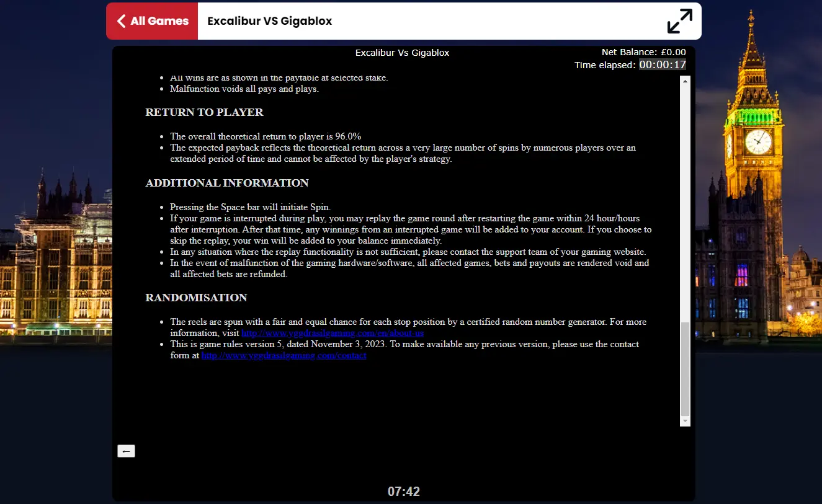Screen dimensions: 822x504
Task: Click 'Malfunction voids all pays and plays' line
Action: pos(244,89)
